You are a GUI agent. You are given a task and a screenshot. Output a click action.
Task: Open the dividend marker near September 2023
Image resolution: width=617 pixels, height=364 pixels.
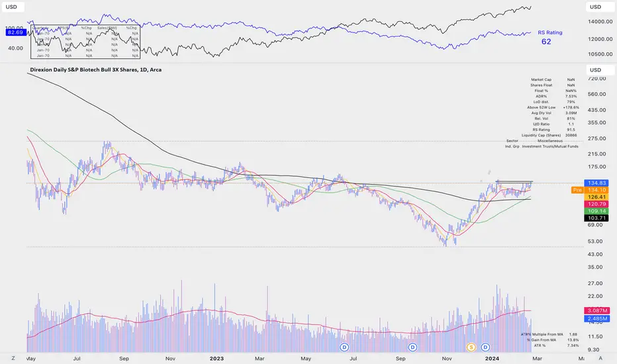pyautogui.click(x=412, y=347)
